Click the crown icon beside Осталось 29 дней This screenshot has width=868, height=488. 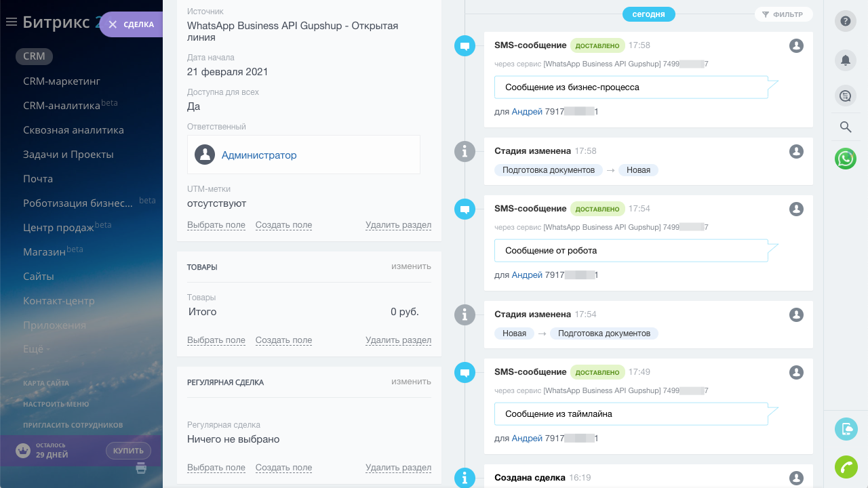[24, 451]
